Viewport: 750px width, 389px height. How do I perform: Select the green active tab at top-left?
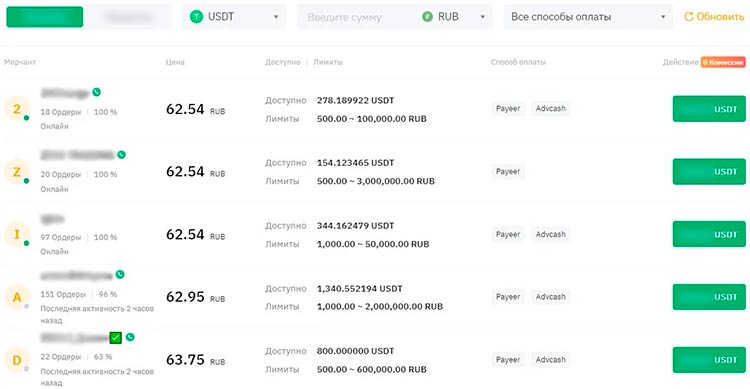44,17
